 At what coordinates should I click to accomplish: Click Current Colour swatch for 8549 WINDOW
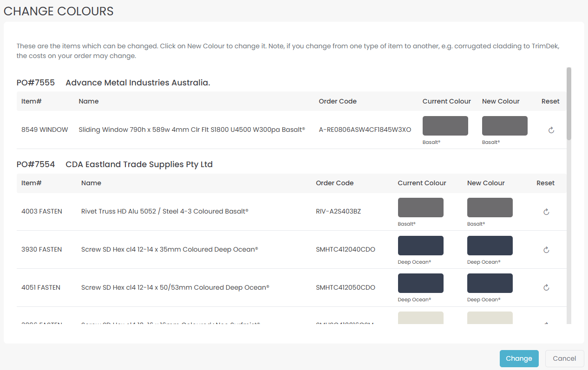point(445,126)
